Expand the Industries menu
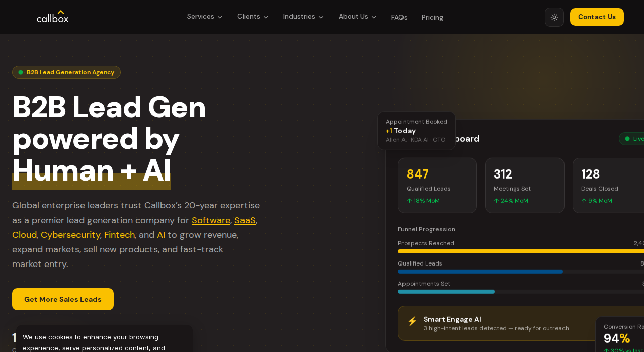The width and height of the screenshot is (644, 352). click(303, 17)
